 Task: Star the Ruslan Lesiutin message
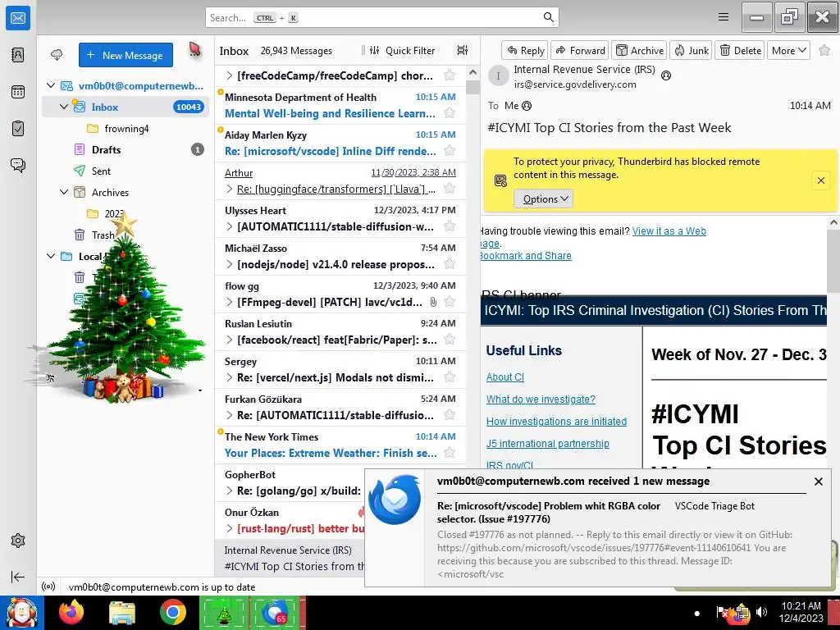[450, 340]
